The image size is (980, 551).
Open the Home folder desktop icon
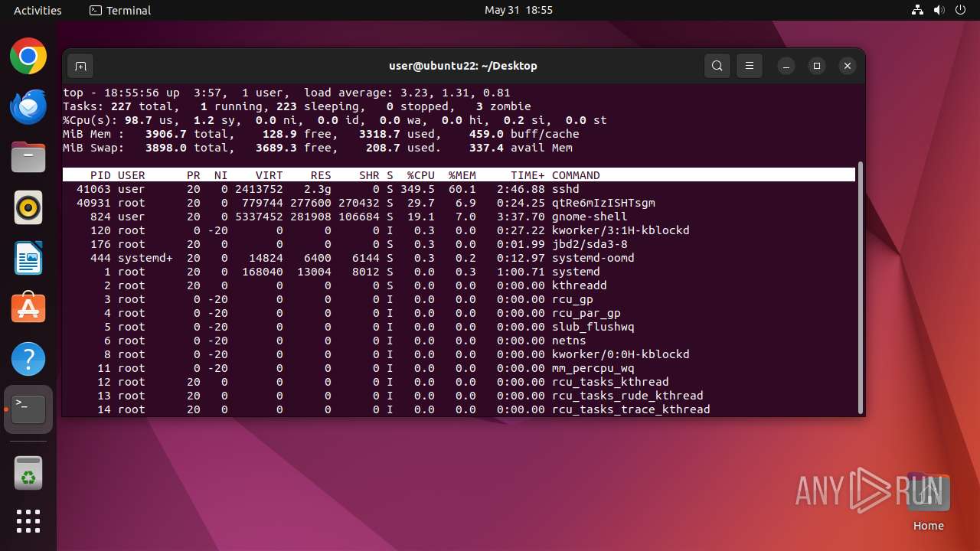[929, 503]
